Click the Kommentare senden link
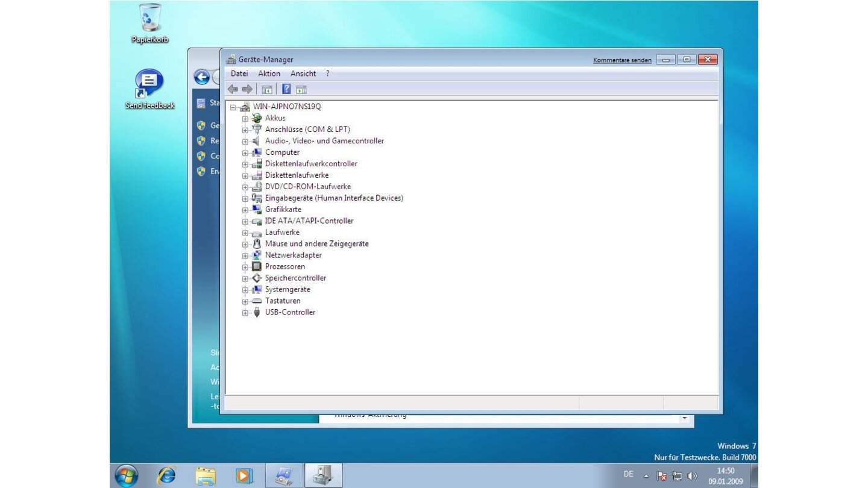 (x=622, y=60)
